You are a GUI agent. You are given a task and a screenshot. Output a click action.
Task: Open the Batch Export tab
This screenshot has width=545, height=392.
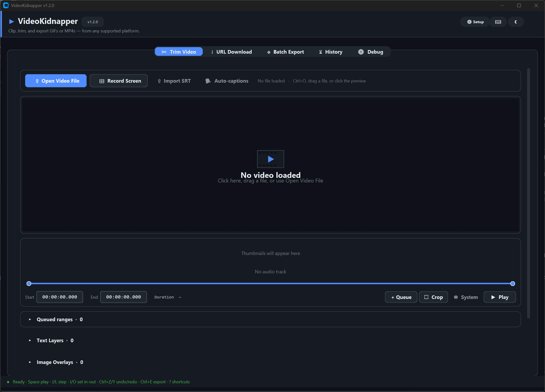tap(285, 52)
